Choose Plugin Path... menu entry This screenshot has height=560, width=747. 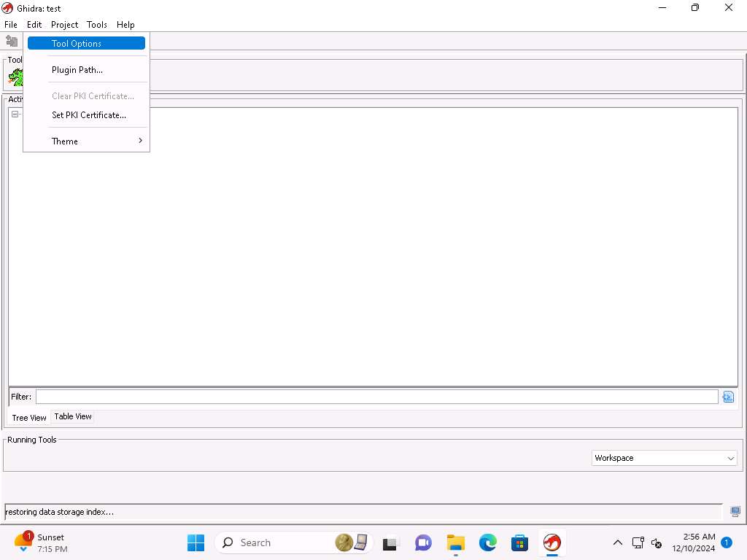pos(77,70)
